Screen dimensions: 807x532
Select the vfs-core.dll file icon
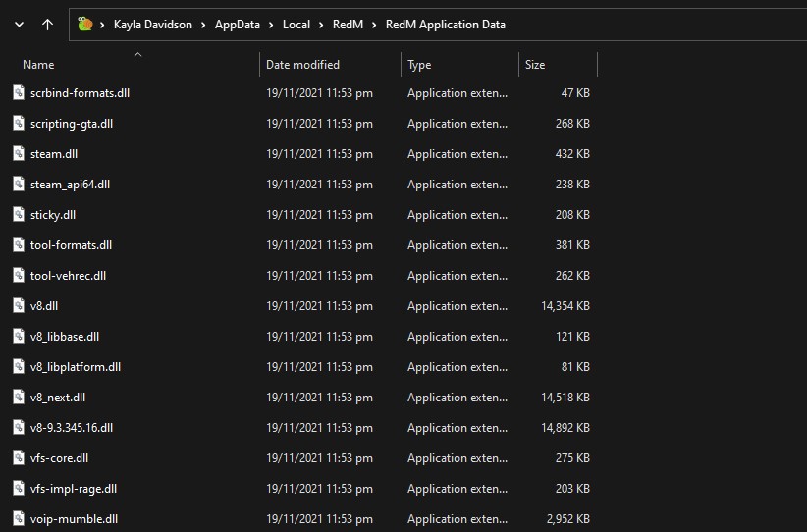click(19, 457)
